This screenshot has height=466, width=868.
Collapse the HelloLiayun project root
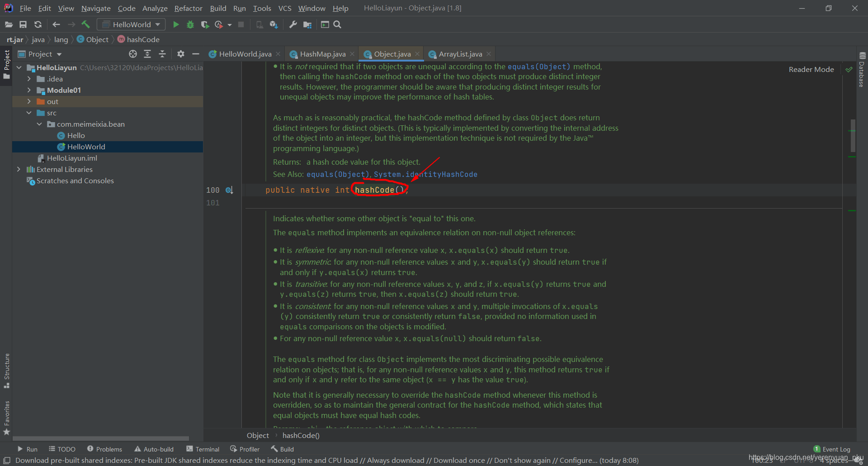(19, 67)
